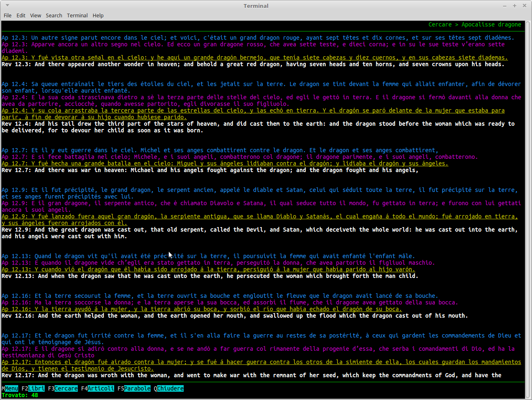
Task: Click Italian verse Ap 12.13 E quando il dragone
Action: click(218, 263)
